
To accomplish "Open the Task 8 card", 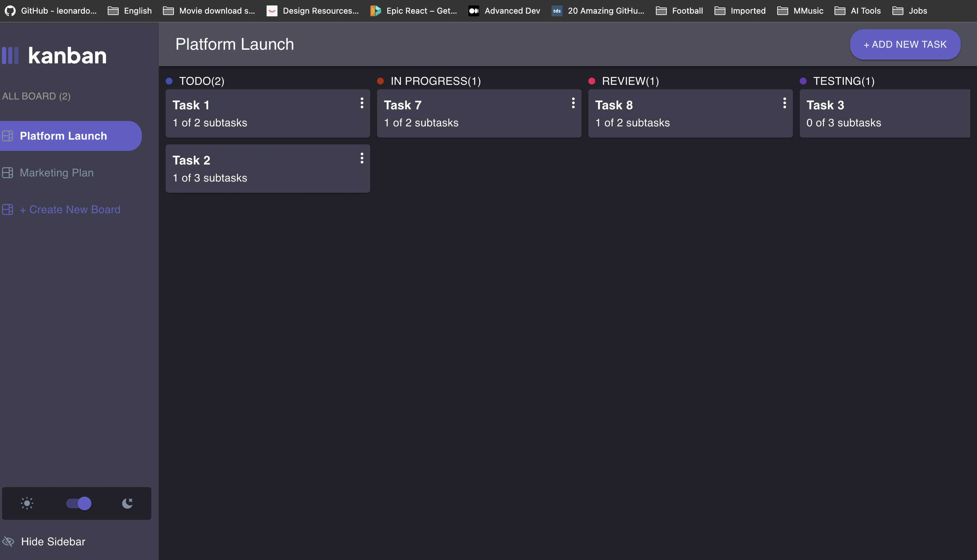I will [690, 113].
